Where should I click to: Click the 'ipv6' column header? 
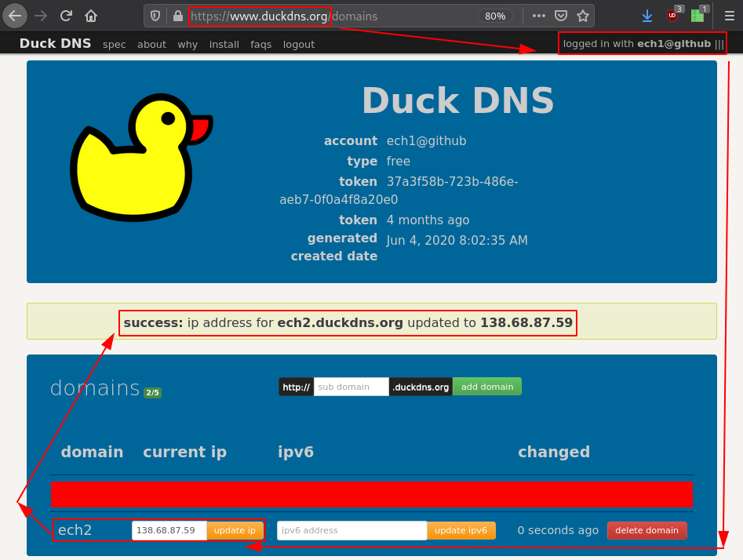pos(296,452)
